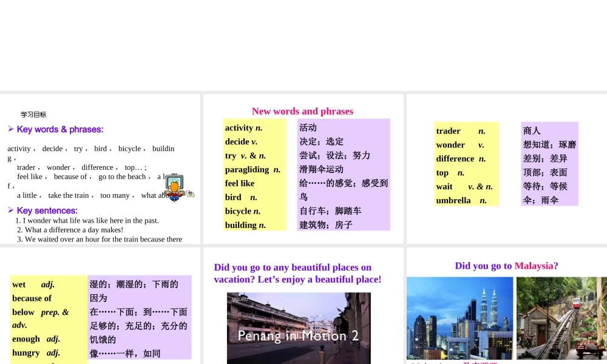
Task: Select the word 'enough adj.'
Action: tap(36, 339)
